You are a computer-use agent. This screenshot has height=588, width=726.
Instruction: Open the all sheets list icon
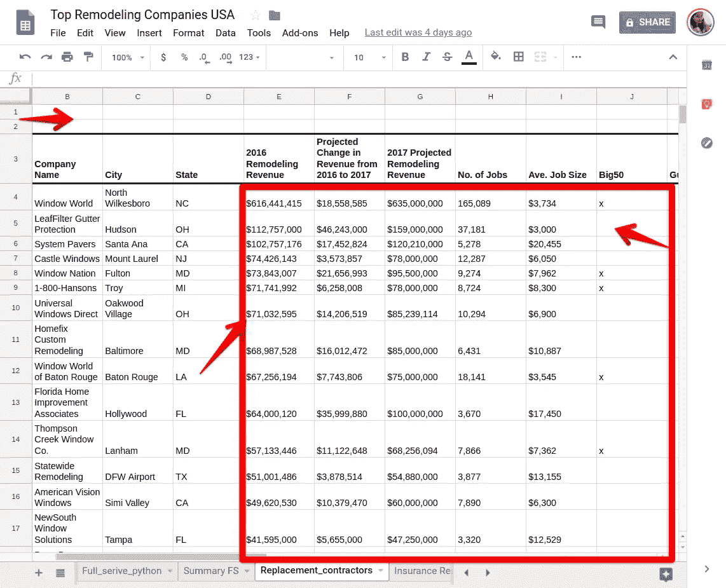coord(60,573)
